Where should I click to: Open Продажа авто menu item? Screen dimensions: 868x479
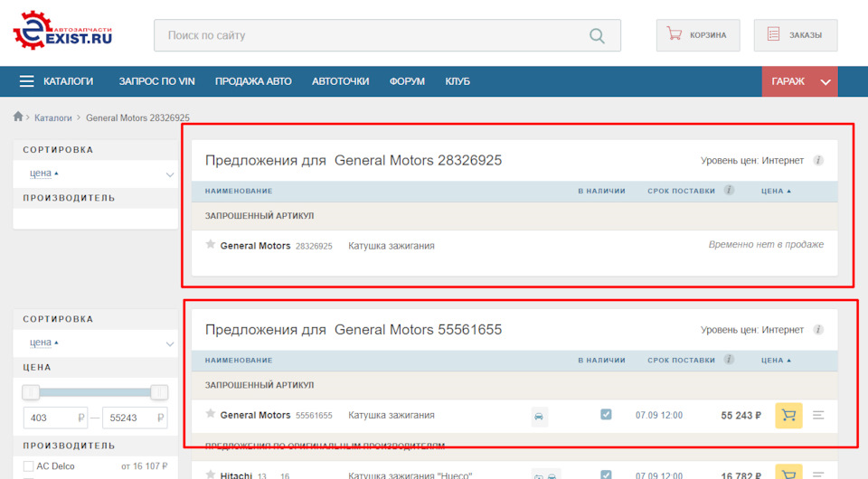253,81
